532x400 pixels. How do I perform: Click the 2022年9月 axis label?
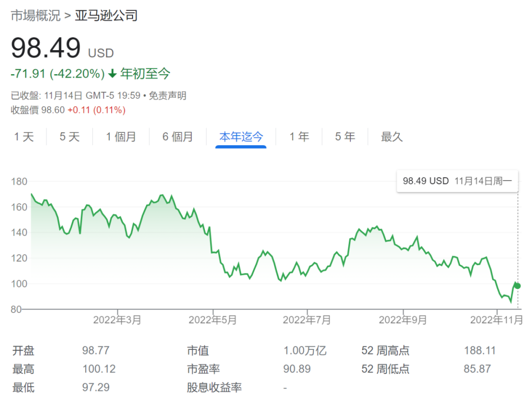403,320
